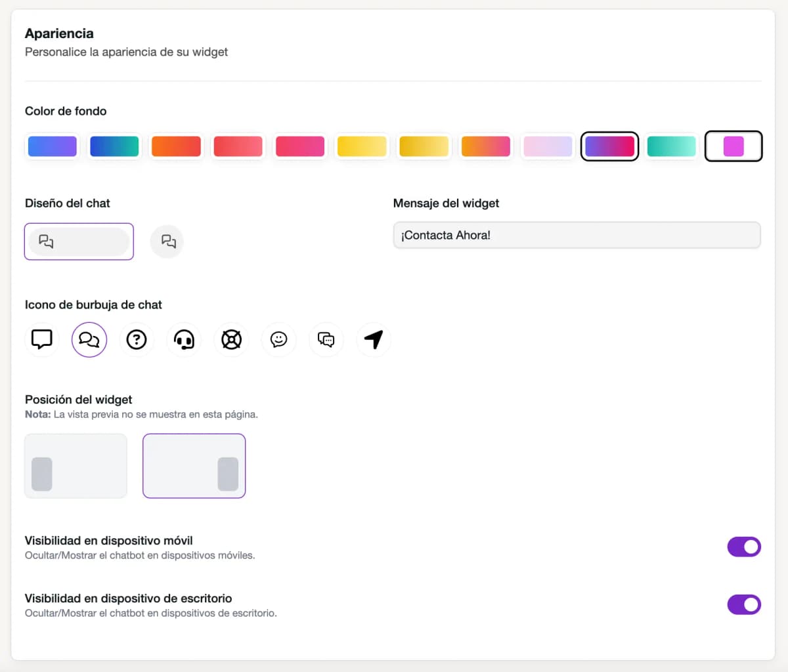Select the solid yellow background swatch

(362, 146)
